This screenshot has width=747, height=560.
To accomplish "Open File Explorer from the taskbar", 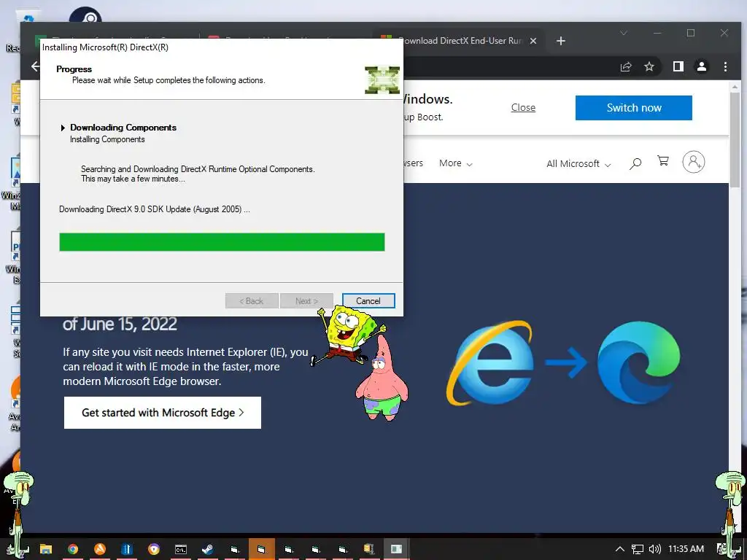I will 46,549.
